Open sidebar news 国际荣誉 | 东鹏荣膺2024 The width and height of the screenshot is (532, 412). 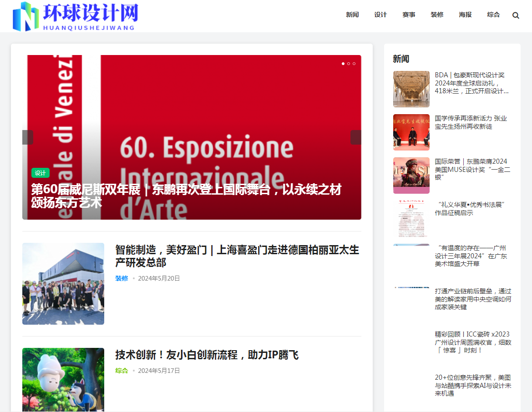[473, 169]
